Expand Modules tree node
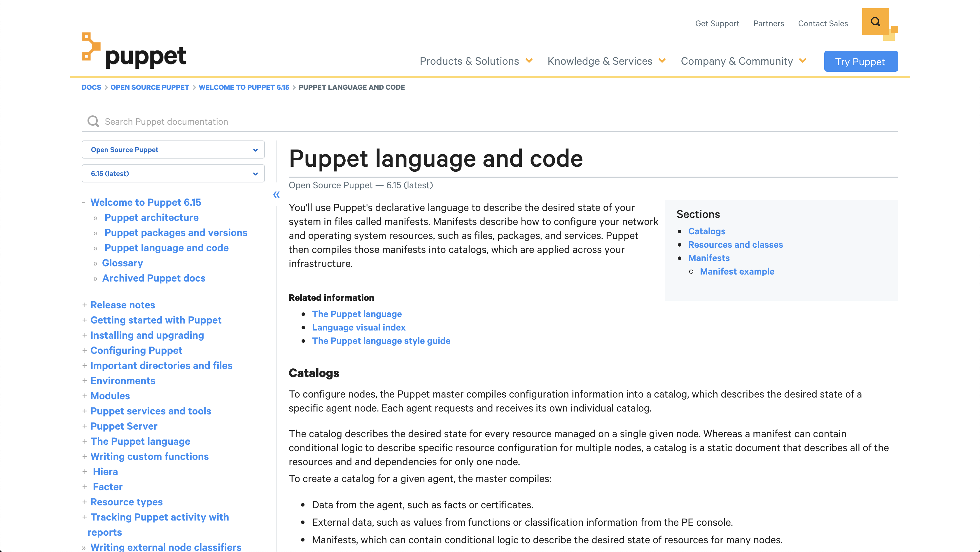 [x=85, y=396]
